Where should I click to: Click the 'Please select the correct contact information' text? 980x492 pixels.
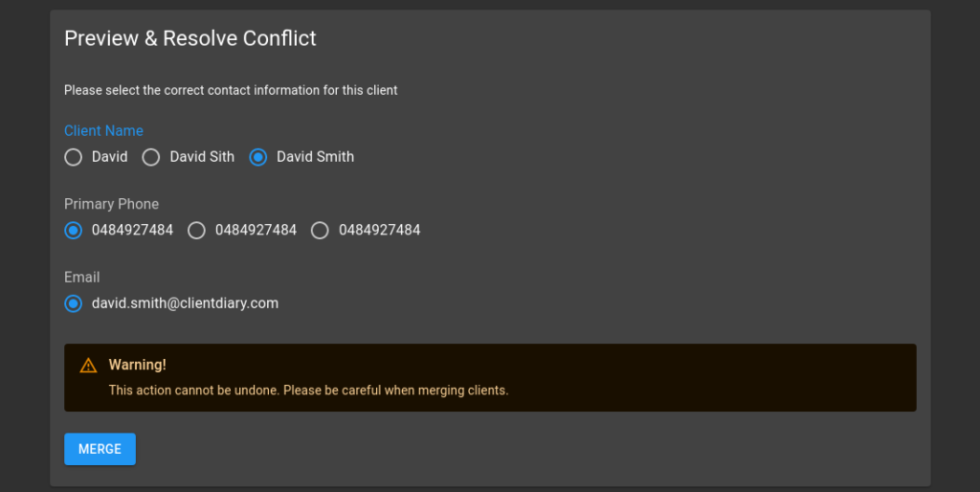[x=231, y=90]
